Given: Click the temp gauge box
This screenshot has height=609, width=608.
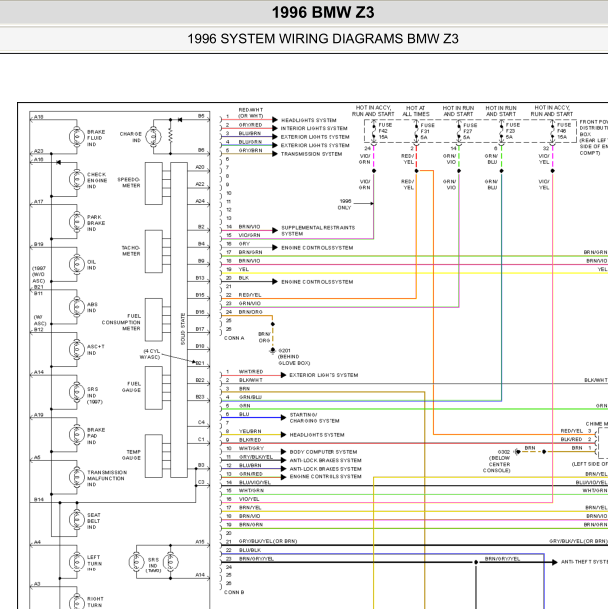Looking at the screenshot, I should click(x=154, y=456).
